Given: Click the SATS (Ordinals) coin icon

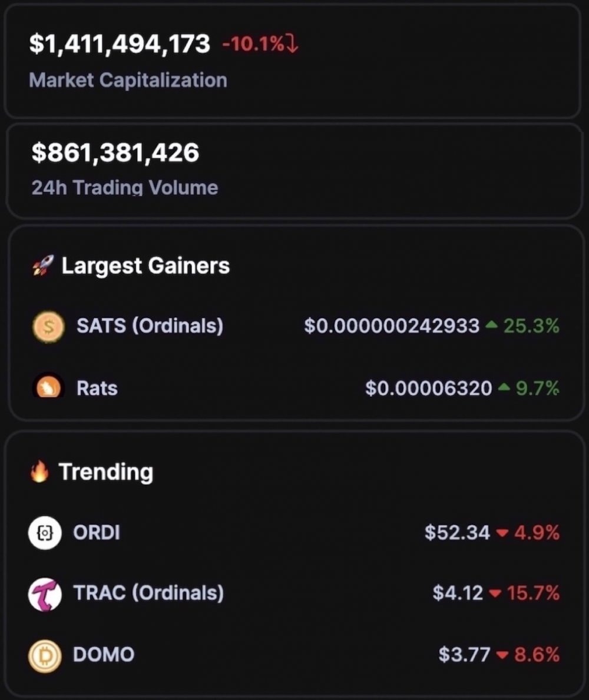Looking at the screenshot, I should click(x=48, y=326).
